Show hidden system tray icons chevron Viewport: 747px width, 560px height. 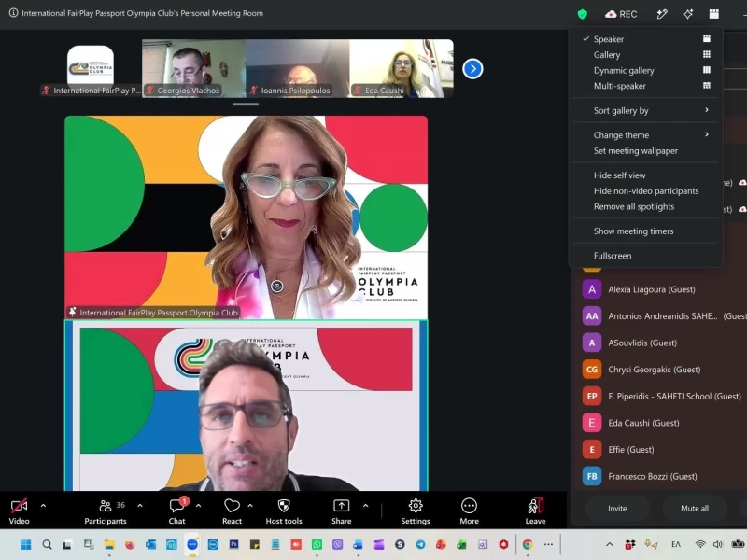click(610, 544)
